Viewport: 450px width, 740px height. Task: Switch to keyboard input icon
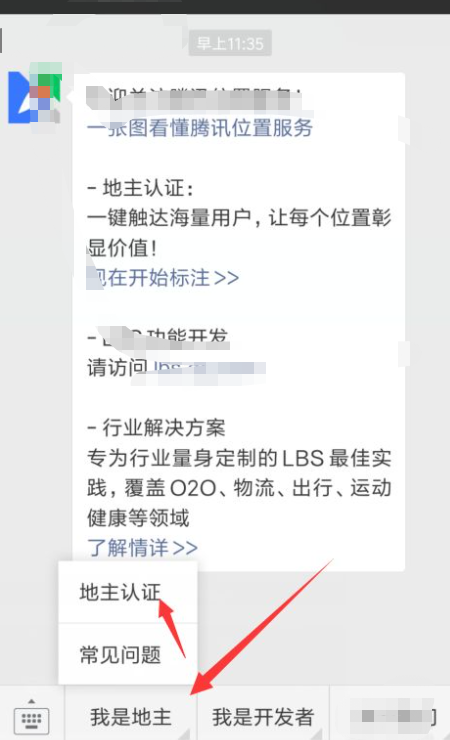(x=32, y=720)
